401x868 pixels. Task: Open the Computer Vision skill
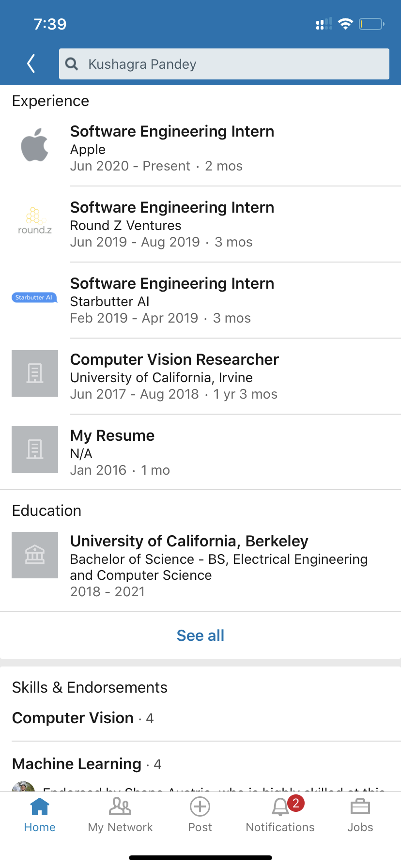pos(73,718)
